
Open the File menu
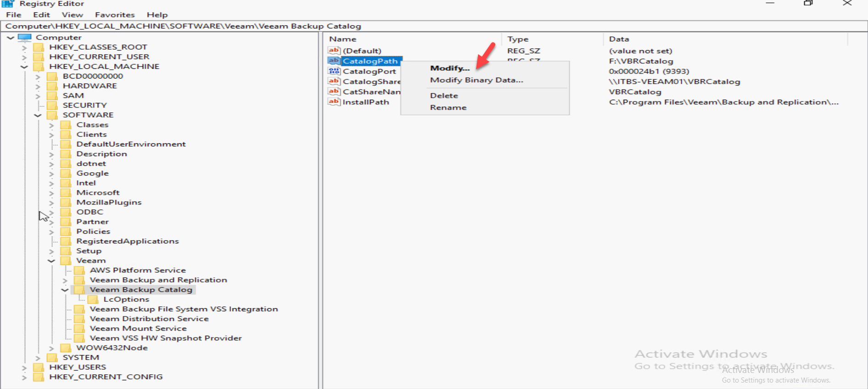[x=14, y=15]
